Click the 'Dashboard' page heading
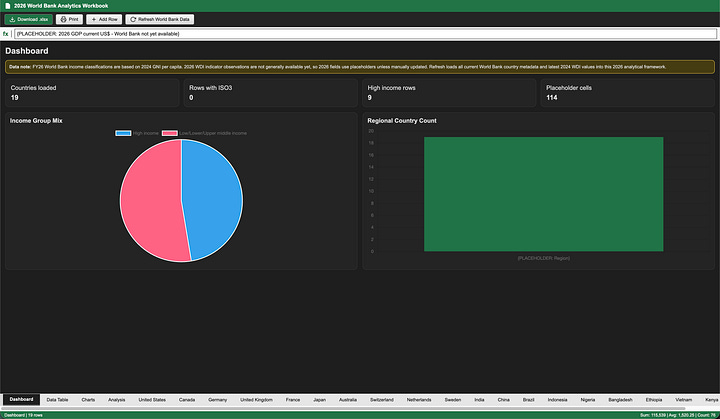This screenshot has height=419, width=720. (27, 51)
